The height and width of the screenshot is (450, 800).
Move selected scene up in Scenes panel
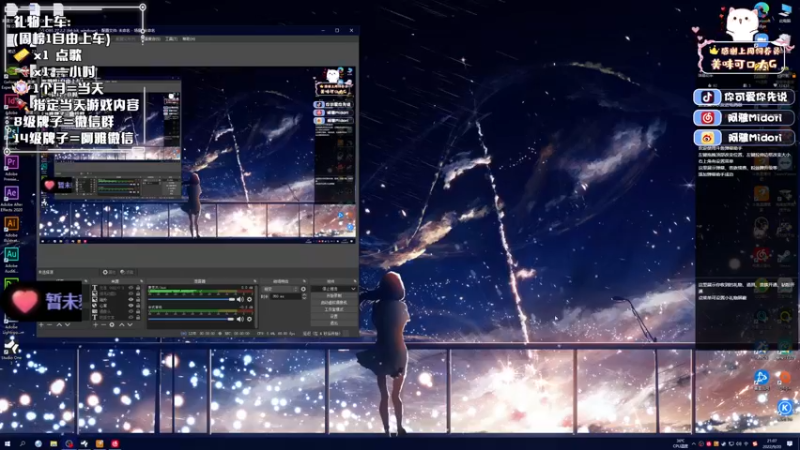coord(59,324)
